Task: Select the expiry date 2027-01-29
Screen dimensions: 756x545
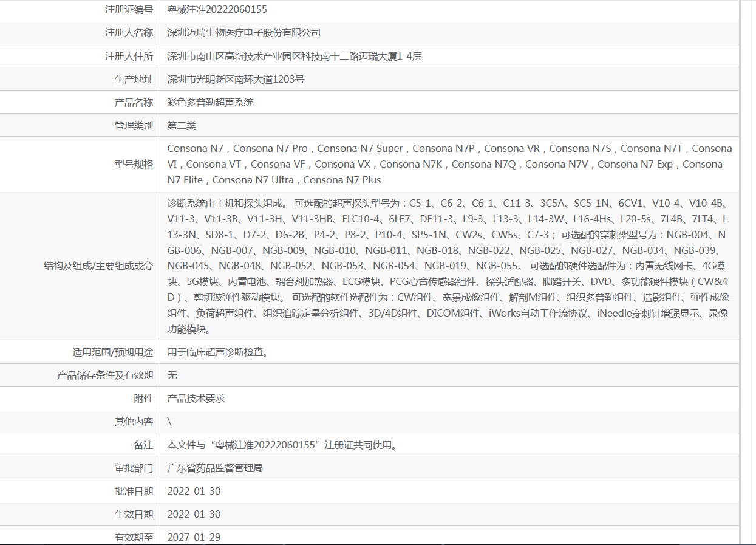Action: click(194, 537)
